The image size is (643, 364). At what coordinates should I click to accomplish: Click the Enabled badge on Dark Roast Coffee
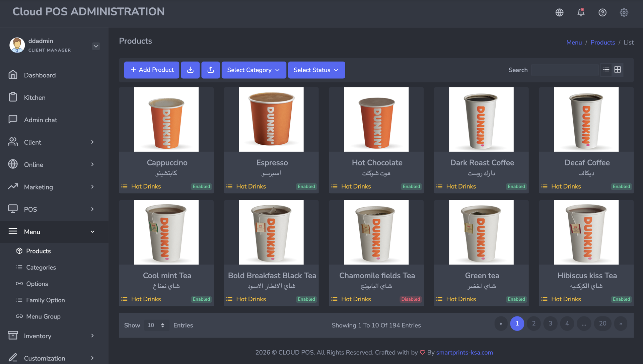tap(516, 187)
